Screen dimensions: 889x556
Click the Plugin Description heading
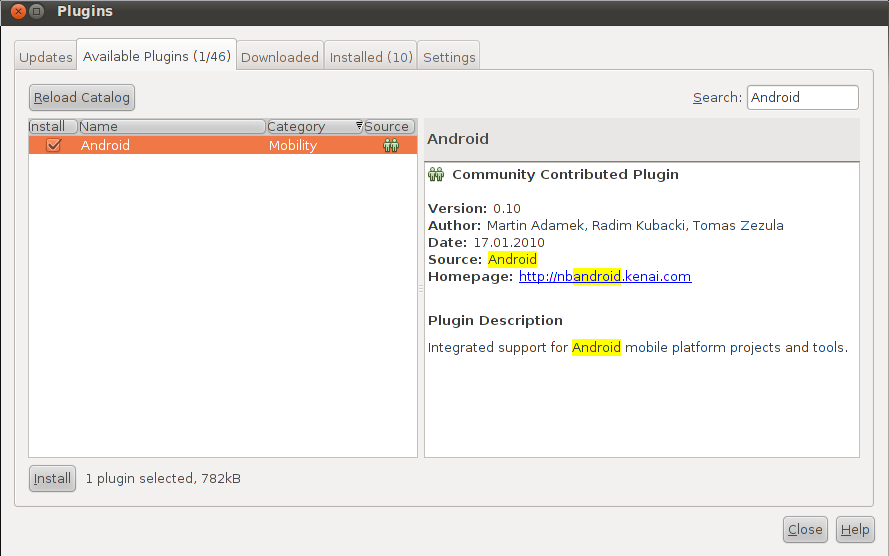(495, 320)
